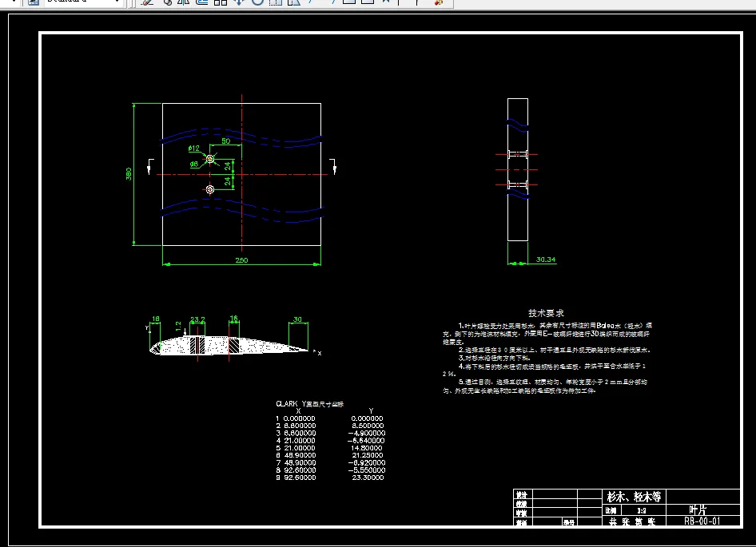The image size is (756, 547).
Task: Pick the 23.2 dimension above airfoil
Action: (x=197, y=319)
